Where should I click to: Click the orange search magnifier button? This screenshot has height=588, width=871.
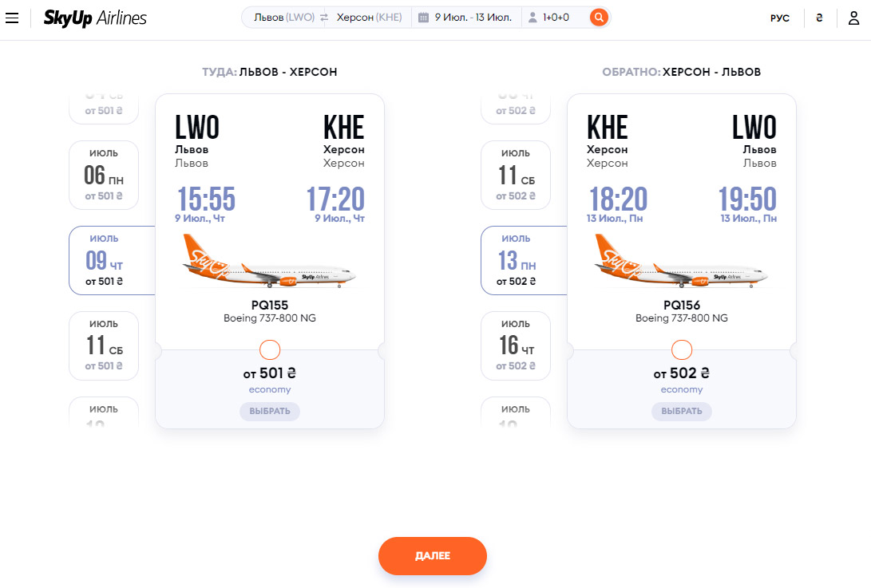[x=599, y=18]
